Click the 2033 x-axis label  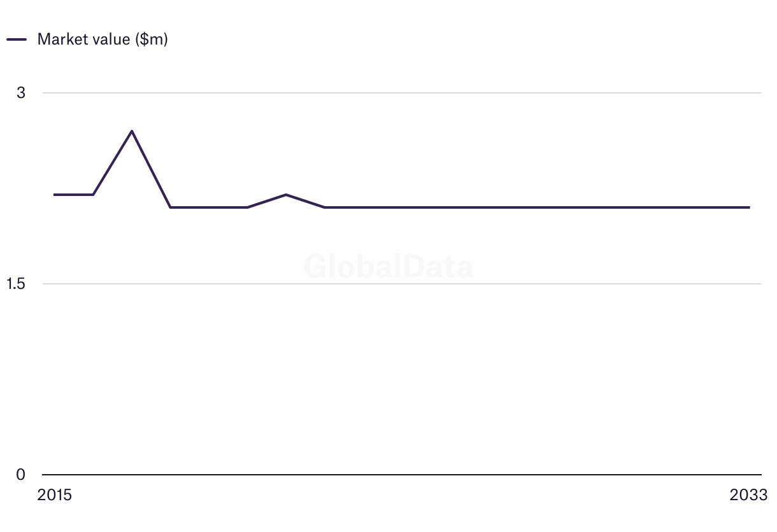(x=749, y=495)
